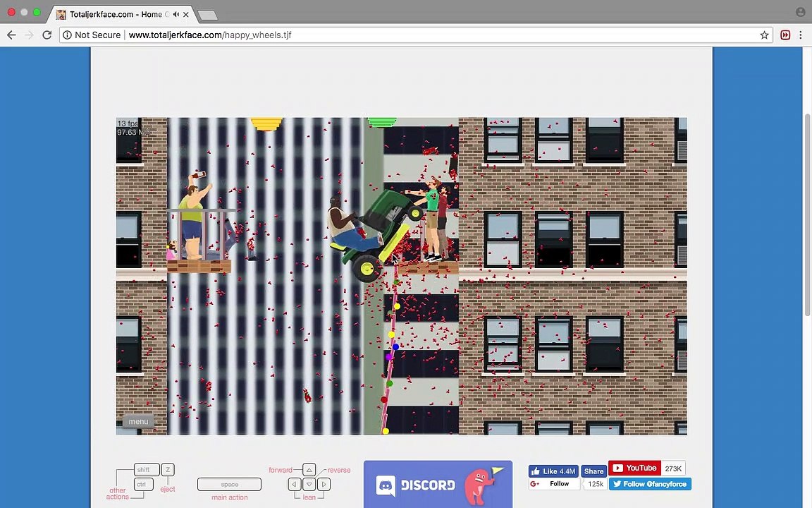Click the up arrow forward key
The image size is (812, 508).
[309, 470]
